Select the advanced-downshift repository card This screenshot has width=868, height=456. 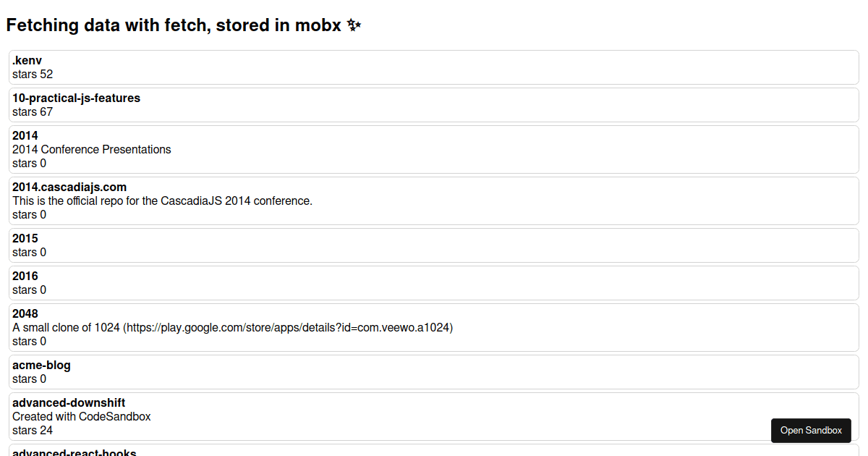tap(434, 416)
